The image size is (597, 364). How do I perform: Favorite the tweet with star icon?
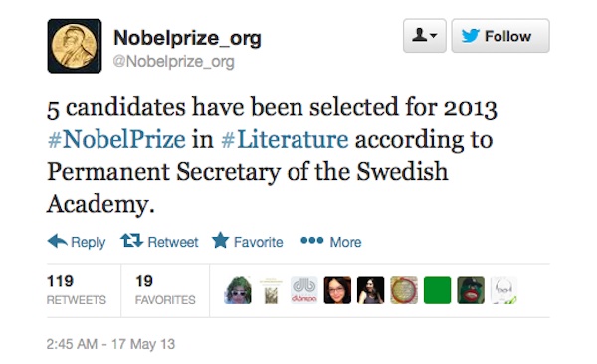coord(248,241)
